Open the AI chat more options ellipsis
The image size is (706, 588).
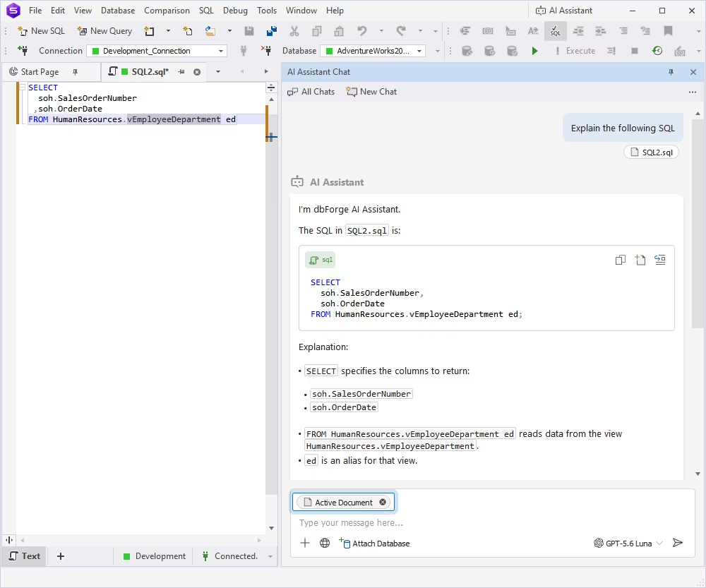click(693, 92)
